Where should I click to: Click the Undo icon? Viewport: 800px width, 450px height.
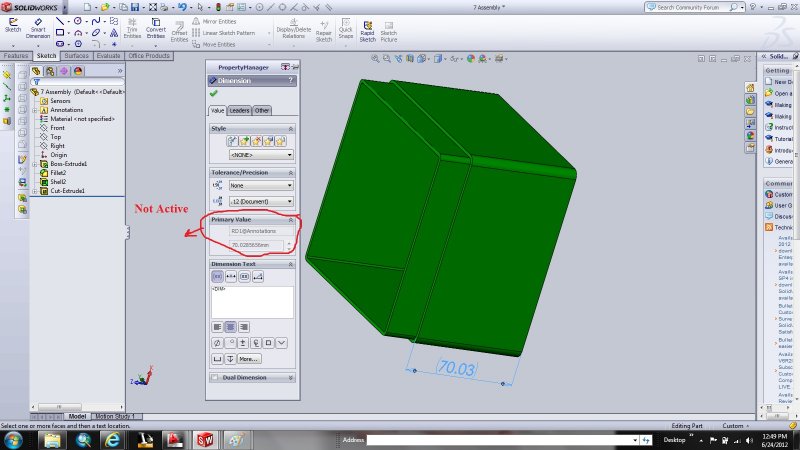[x=182, y=7]
